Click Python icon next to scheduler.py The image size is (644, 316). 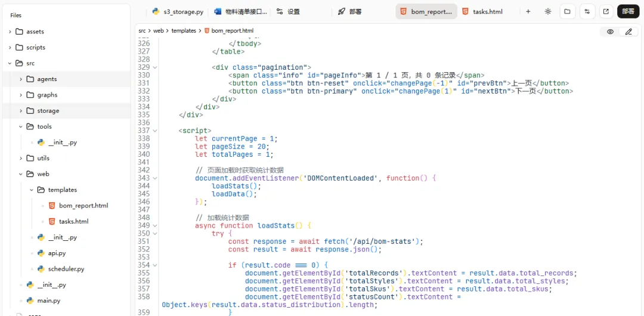click(41, 269)
